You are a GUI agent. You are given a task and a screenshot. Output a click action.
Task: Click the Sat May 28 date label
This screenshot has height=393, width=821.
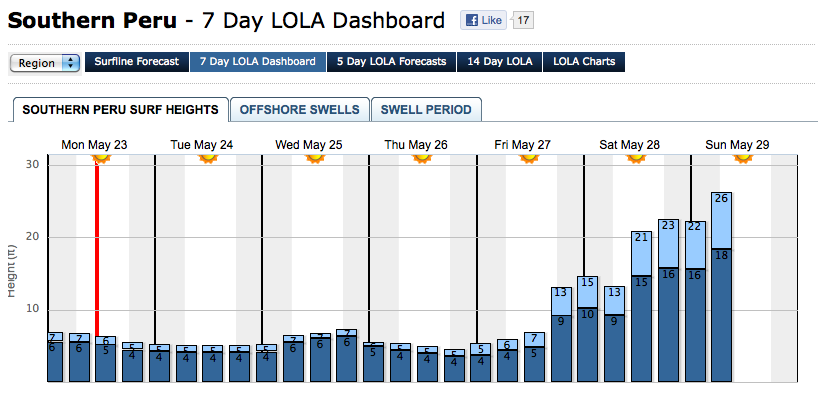[629, 145]
